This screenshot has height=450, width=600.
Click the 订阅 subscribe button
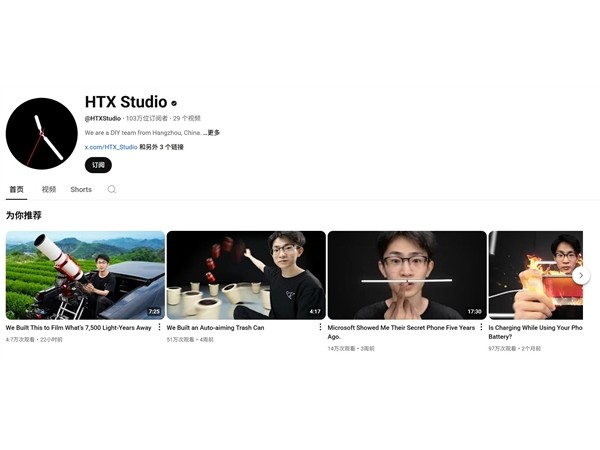coord(98,165)
